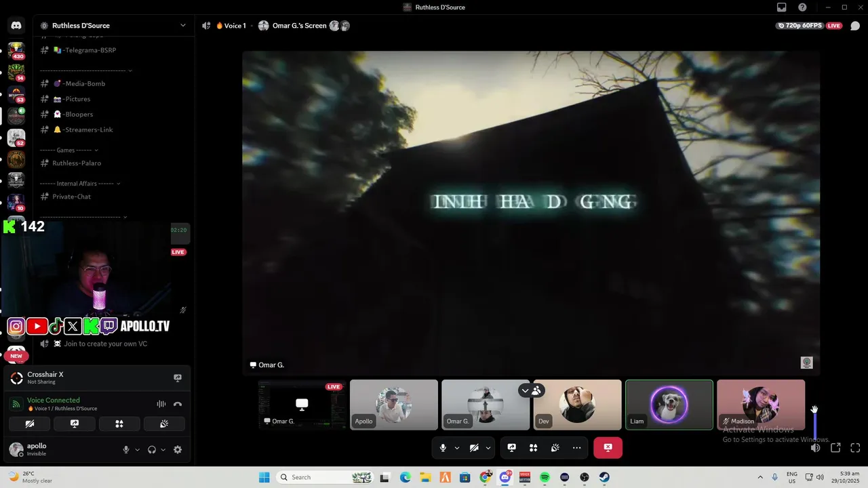This screenshot has height=488, width=868.
Task: Deafen with headphones icon in user panel
Action: pyautogui.click(x=152, y=449)
